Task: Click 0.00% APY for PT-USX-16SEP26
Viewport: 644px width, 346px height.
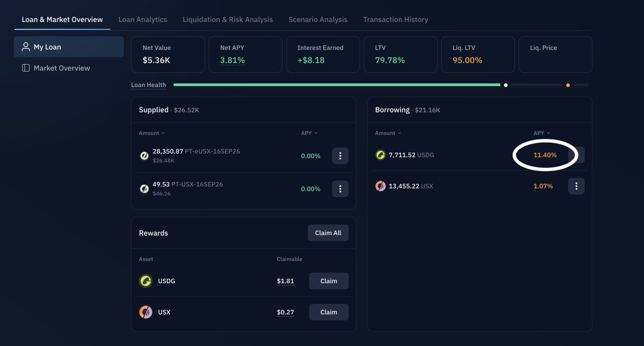Action: (310, 189)
